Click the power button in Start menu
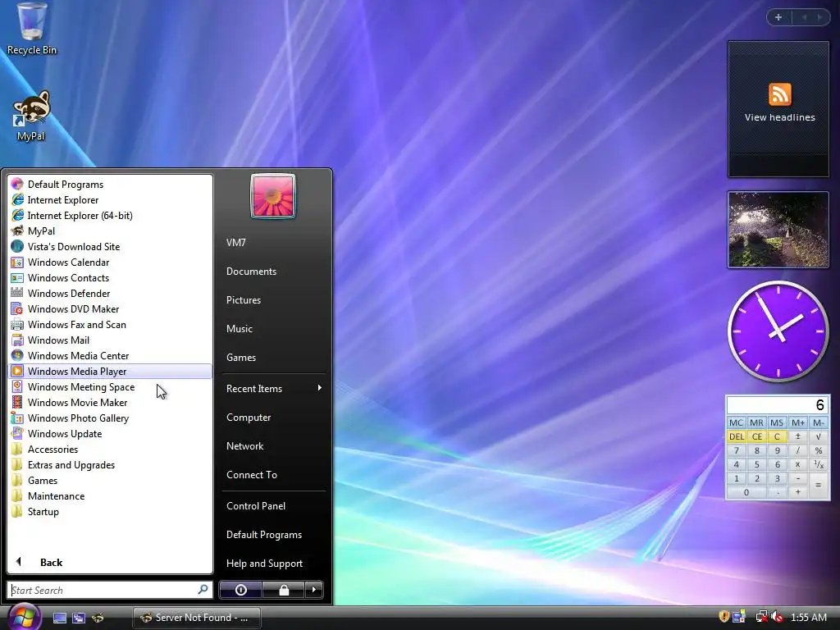840x630 pixels. click(240, 590)
